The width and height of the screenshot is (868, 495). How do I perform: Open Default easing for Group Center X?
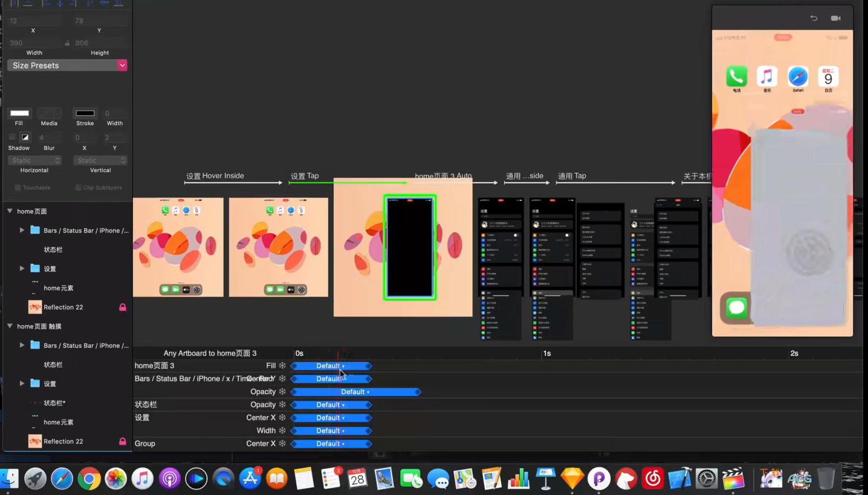[x=331, y=444]
